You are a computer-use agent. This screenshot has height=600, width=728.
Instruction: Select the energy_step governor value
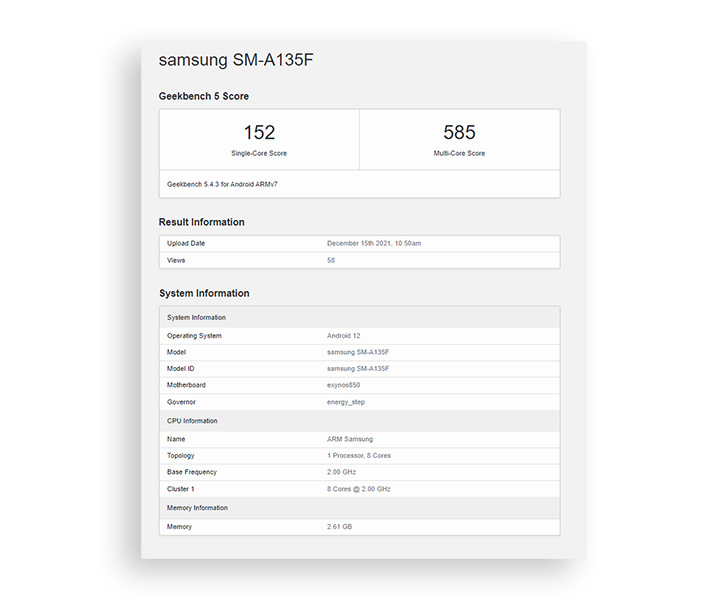346,402
